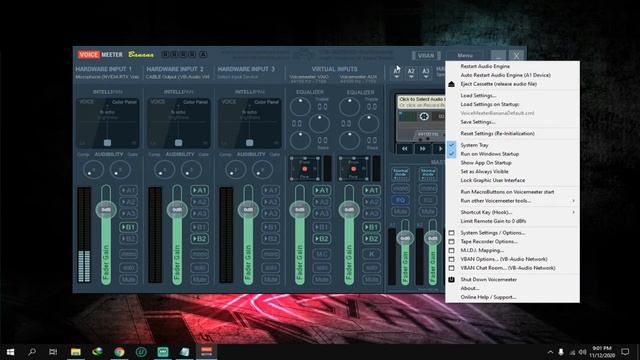Toggle Run on Windows Startup option
Image resolution: width=640 pixels, height=360 pixels.
click(x=489, y=154)
